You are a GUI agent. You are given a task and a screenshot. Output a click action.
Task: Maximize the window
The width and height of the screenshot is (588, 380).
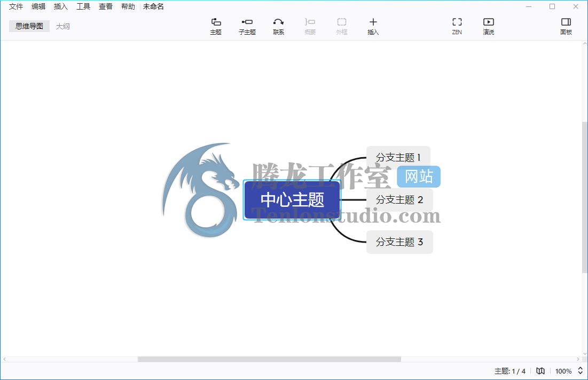(x=552, y=6)
